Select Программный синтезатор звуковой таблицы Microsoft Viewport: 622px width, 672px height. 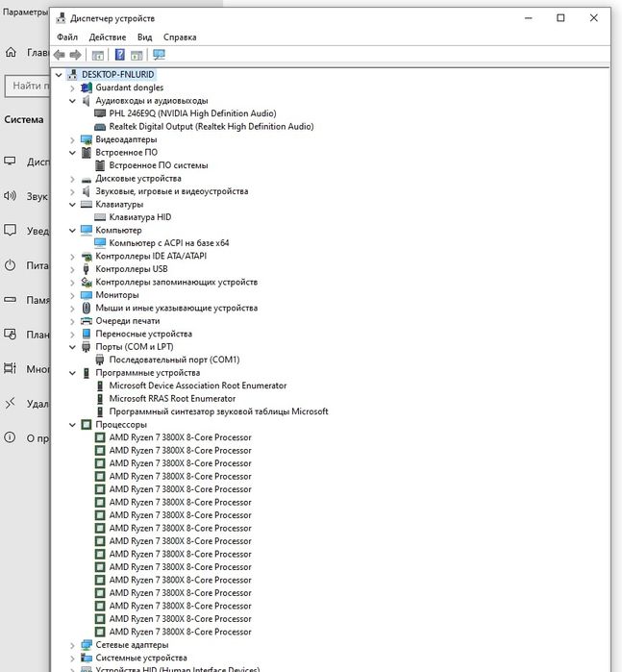click(x=218, y=411)
